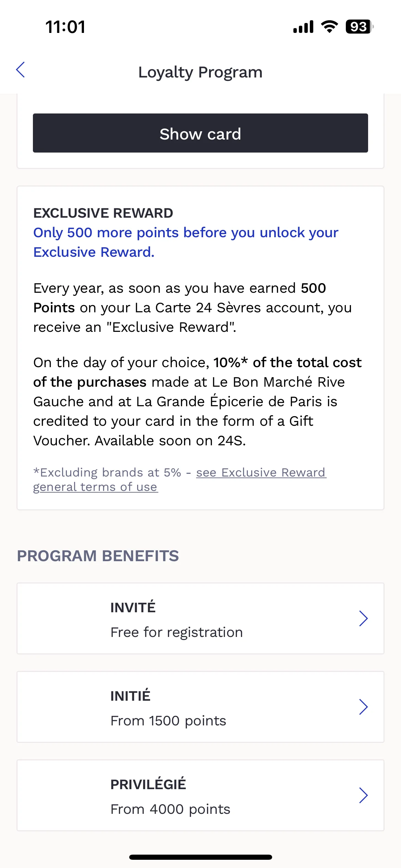
Task: Tap the 10% total cost paragraph
Action: tap(197, 401)
